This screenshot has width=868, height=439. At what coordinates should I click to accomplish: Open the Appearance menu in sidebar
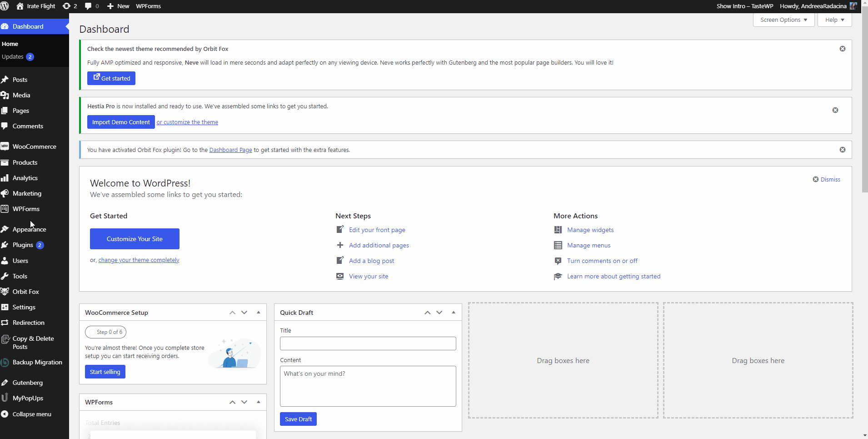29,229
